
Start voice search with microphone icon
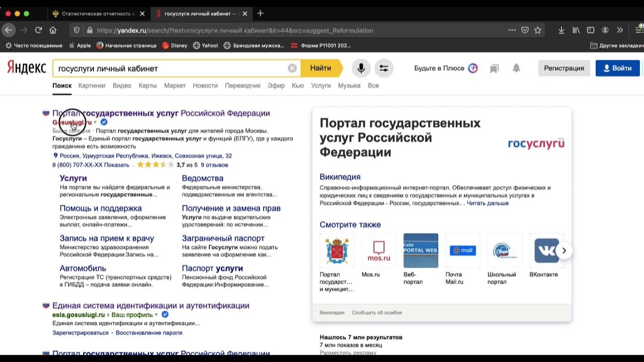pos(361,68)
